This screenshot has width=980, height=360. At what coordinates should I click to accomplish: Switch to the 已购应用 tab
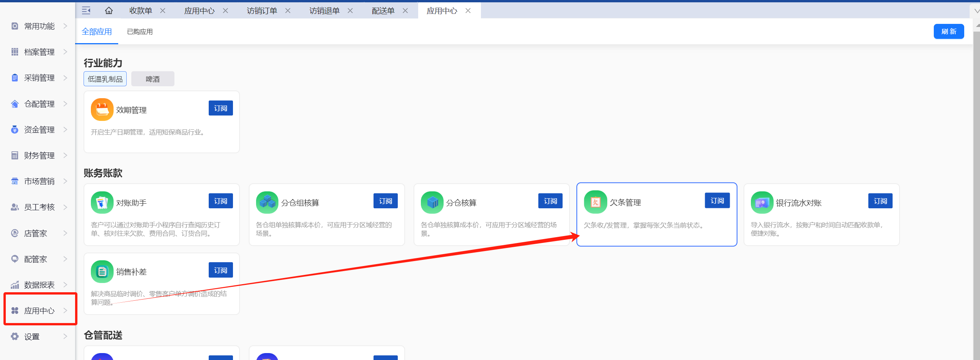(x=140, y=32)
